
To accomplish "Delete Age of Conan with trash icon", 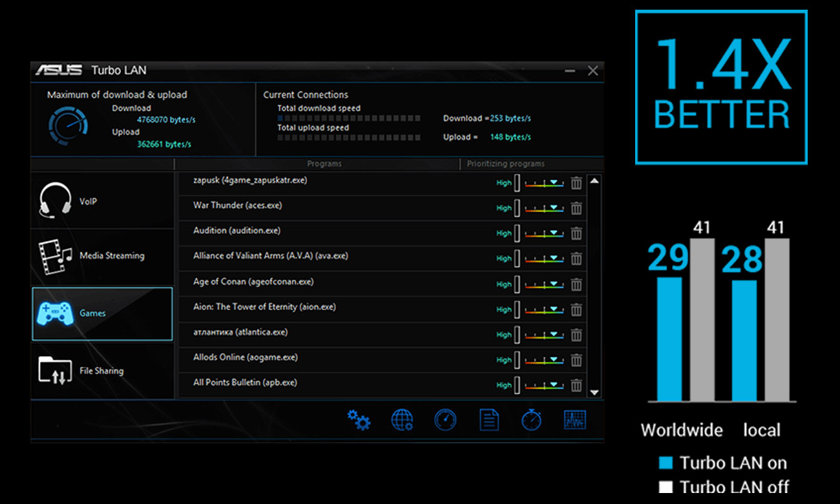I will pos(576,284).
